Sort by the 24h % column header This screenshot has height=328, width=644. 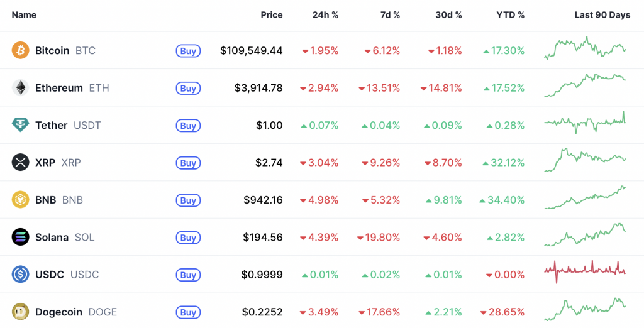[x=325, y=15]
